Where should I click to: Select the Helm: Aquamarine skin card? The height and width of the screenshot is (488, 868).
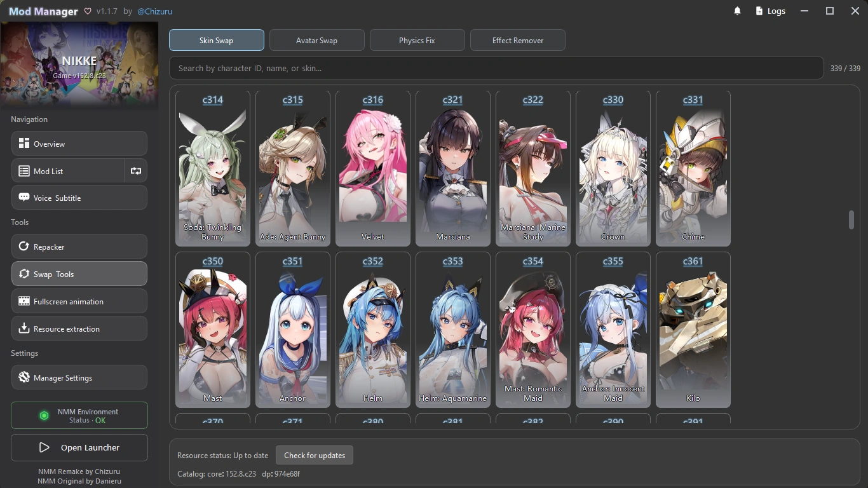coord(453,330)
